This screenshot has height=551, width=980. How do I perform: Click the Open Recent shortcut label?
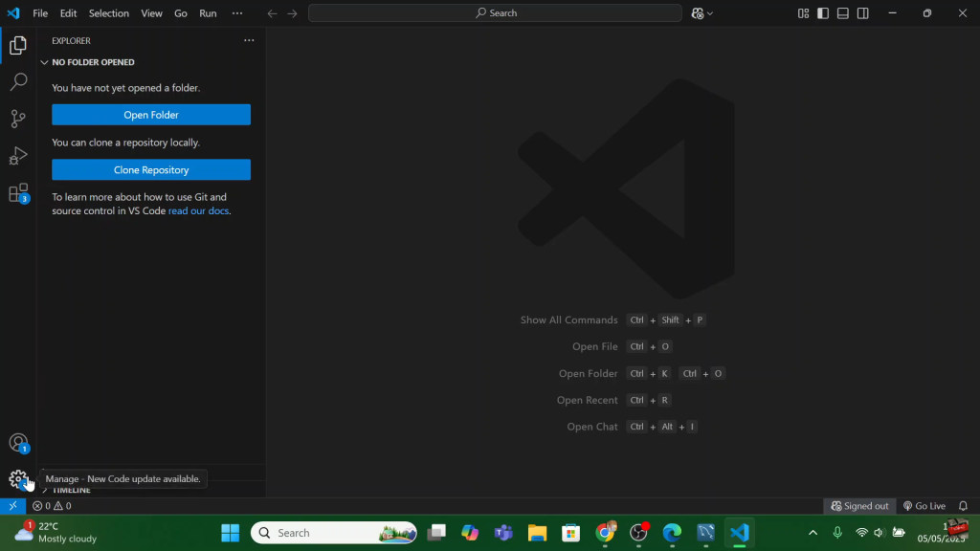587,400
